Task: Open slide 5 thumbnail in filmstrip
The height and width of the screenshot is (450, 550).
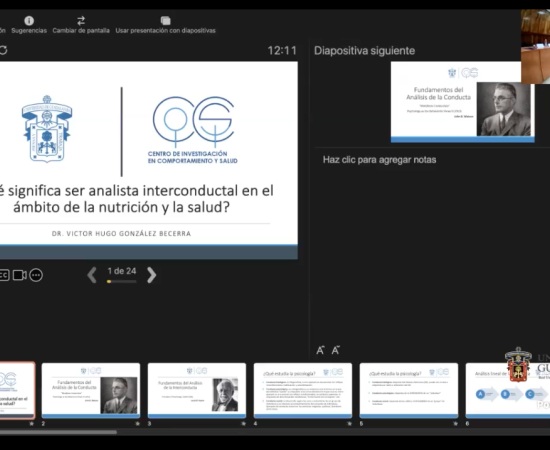Action: coord(409,390)
